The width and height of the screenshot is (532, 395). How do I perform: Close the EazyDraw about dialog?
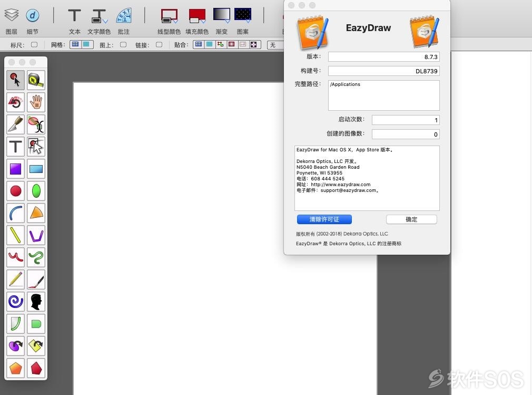[x=291, y=5]
